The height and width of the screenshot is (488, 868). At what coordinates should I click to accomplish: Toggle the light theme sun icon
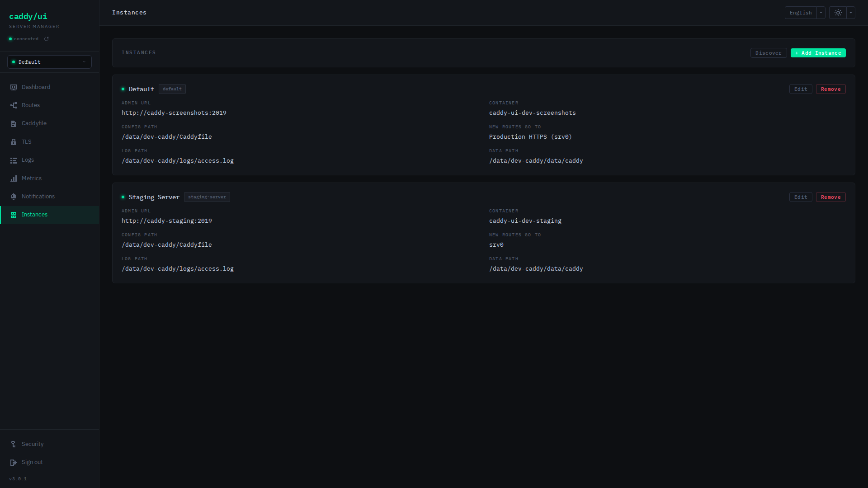click(838, 13)
